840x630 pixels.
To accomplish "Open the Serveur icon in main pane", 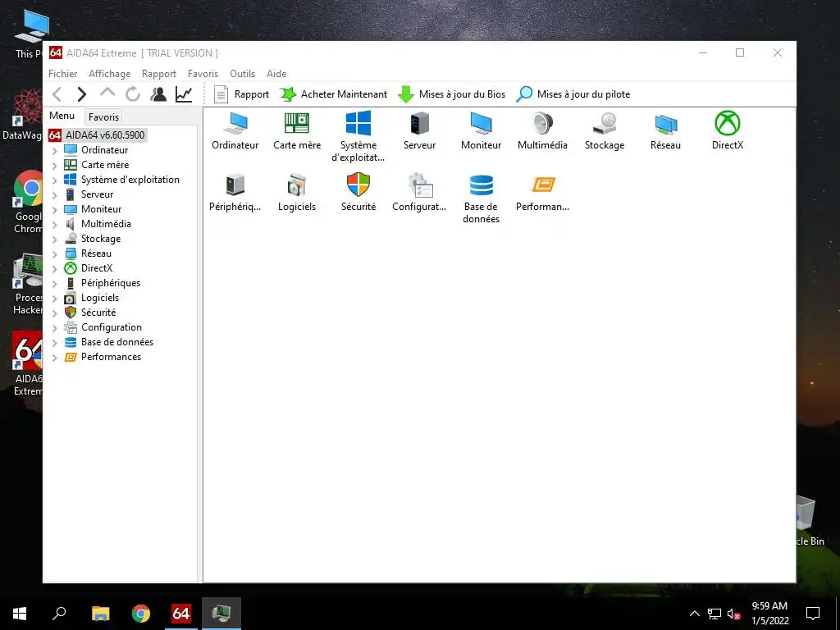I will 419,123.
